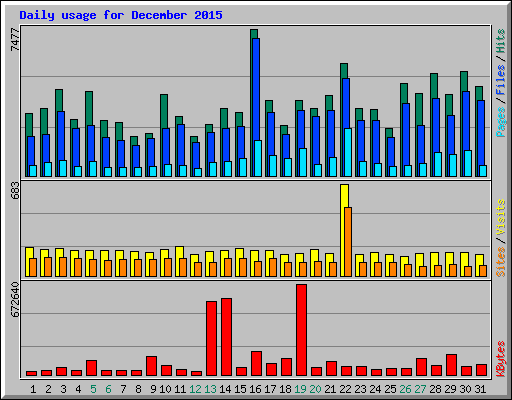
Task: Click day label 9 on the x-axis
Action: (153, 389)
